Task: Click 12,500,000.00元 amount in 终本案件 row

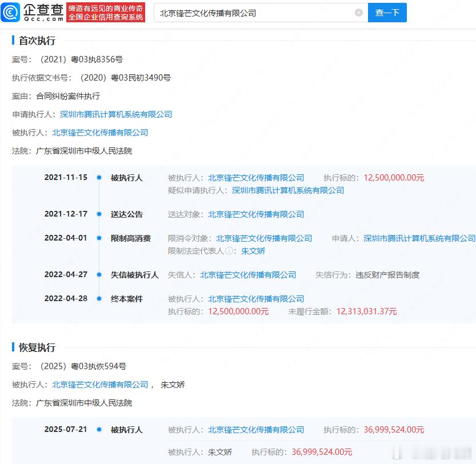Action: point(238,311)
